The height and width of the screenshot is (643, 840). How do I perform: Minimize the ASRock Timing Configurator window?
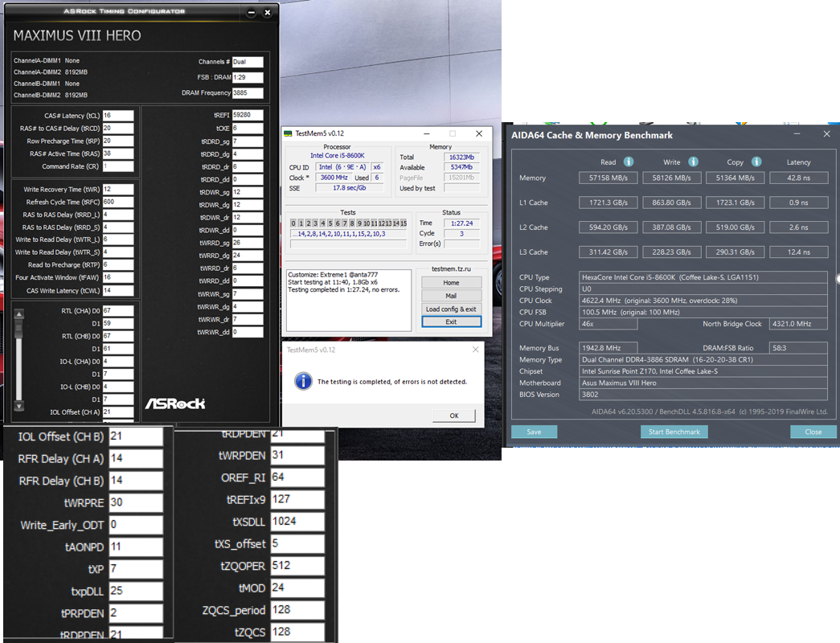(x=252, y=12)
